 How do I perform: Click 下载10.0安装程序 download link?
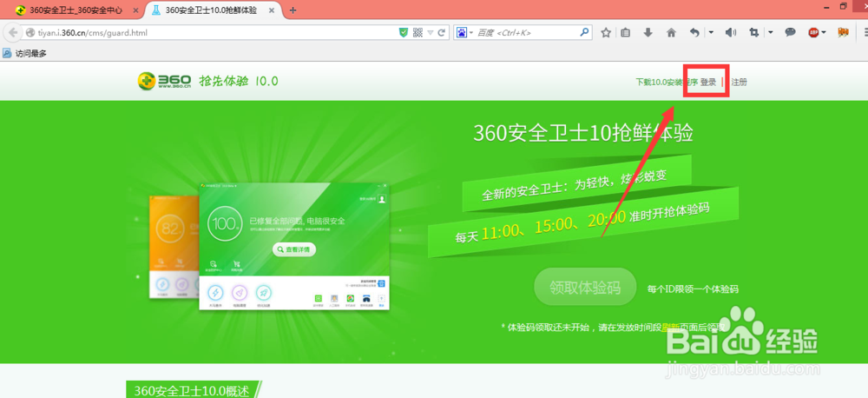[x=667, y=82]
